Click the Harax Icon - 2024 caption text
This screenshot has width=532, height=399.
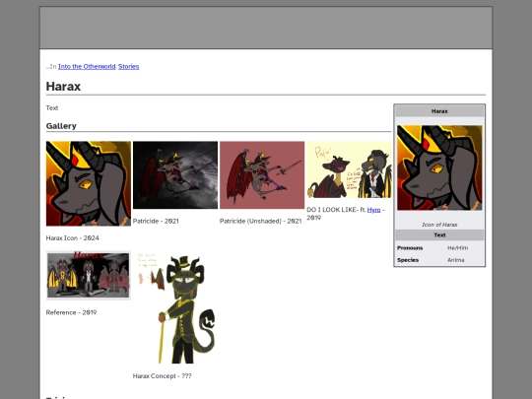(x=73, y=238)
